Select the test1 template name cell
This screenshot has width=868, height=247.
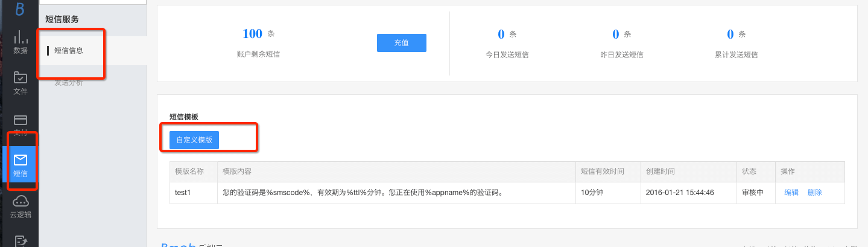coord(183,193)
